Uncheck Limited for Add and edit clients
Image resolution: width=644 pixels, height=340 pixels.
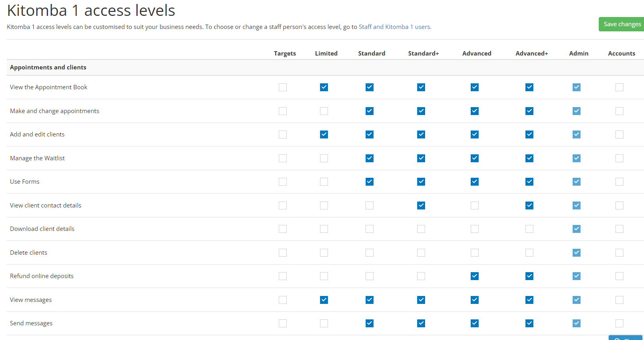point(324,134)
